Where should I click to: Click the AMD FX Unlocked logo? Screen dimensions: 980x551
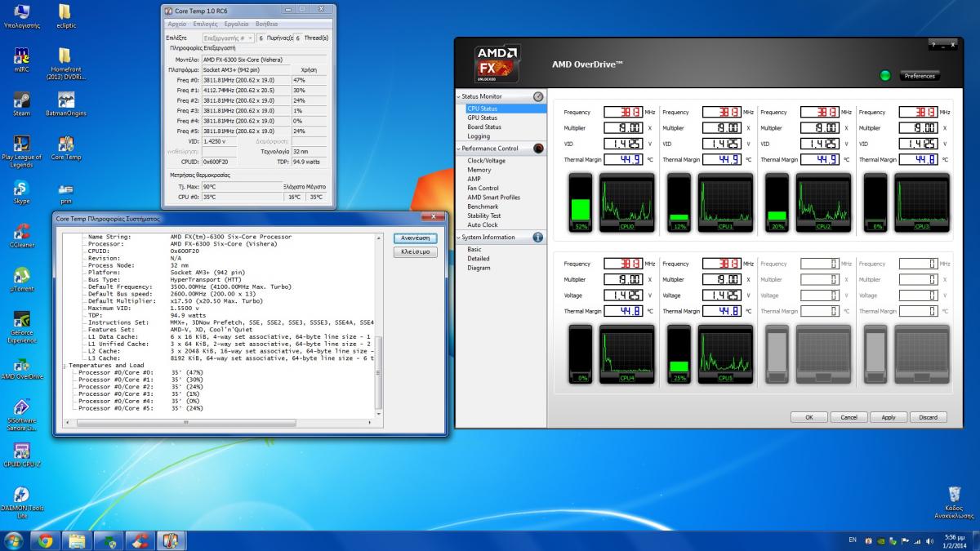(497, 64)
